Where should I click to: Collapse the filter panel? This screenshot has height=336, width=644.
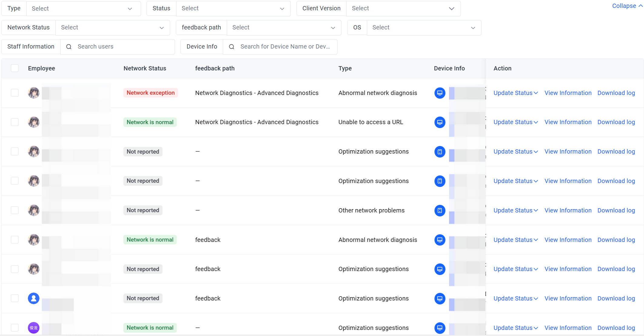(627, 6)
